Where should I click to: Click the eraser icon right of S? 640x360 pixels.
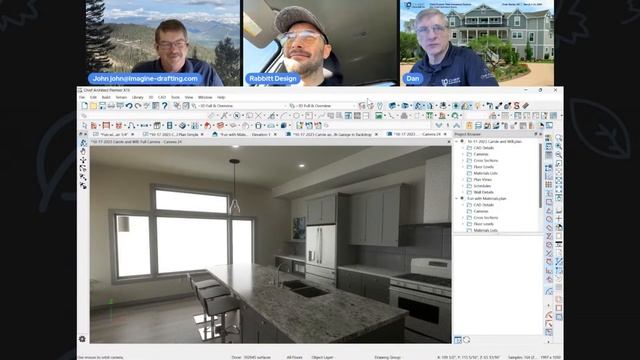[x=526, y=106]
